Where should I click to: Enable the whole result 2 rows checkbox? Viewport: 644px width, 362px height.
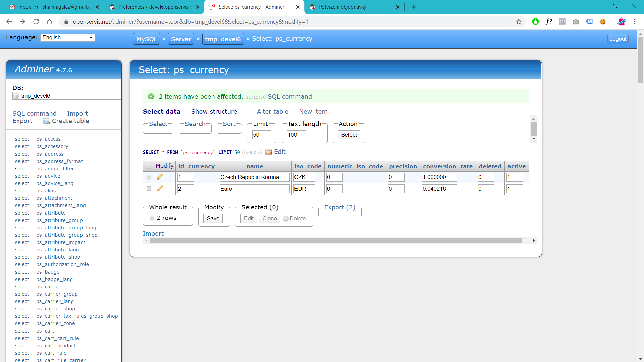pos(152,218)
